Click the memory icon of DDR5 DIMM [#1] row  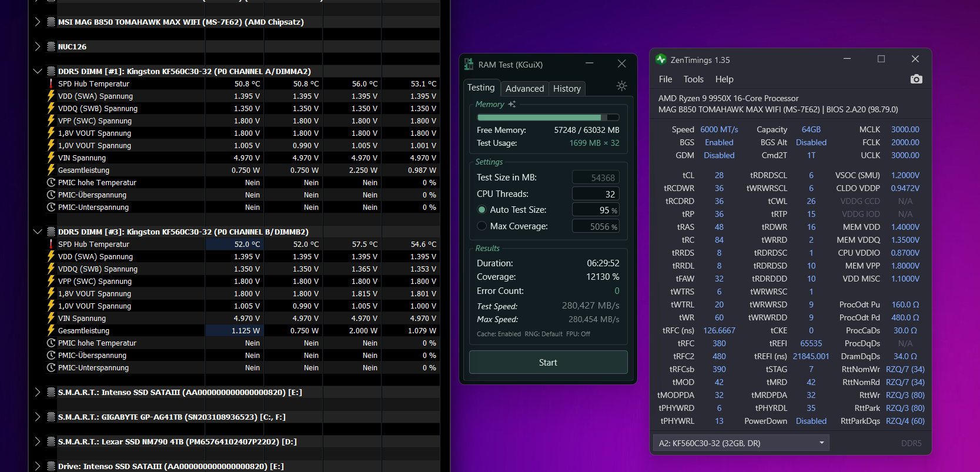51,71
